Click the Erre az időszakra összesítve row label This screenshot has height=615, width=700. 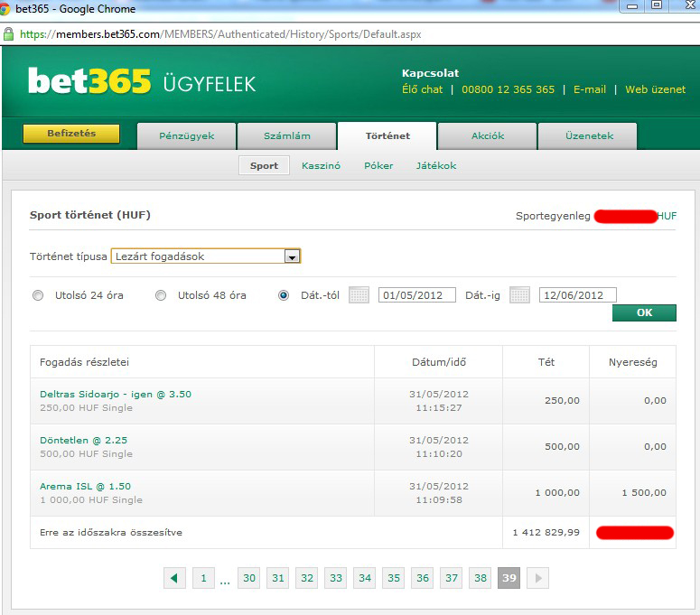pyautogui.click(x=111, y=532)
